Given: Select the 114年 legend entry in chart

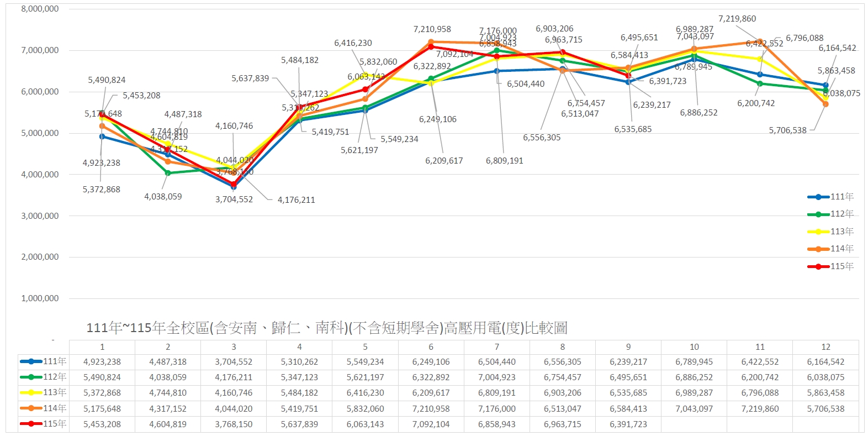Looking at the screenshot, I should [x=830, y=249].
